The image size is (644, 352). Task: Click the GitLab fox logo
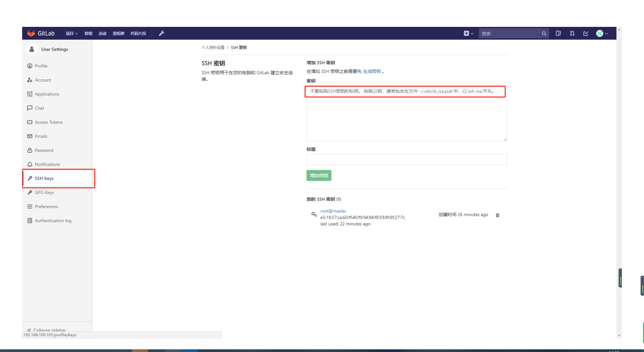31,33
